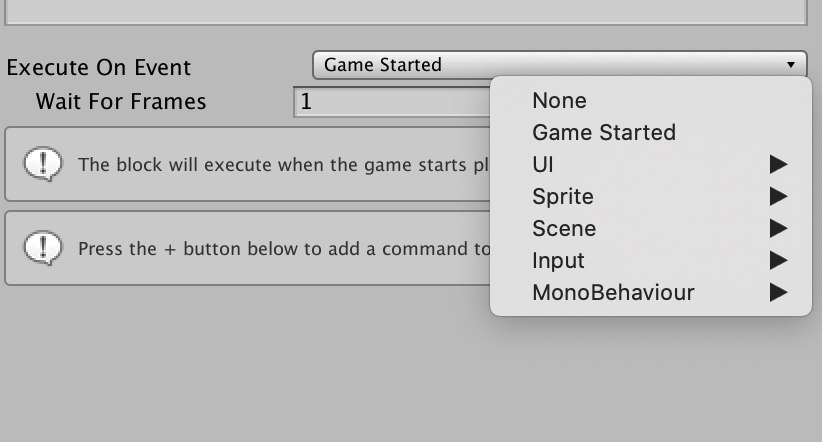Click info icon on game starts message
This screenshot has width=822, height=442.
[43, 164]
